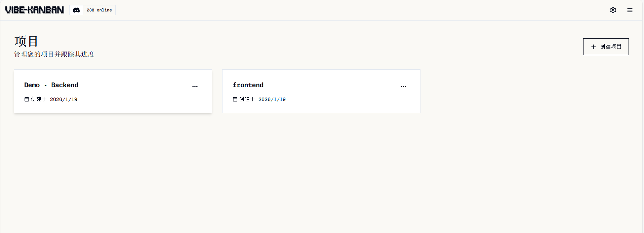This screenshot has height=233, width=644.
Task: Open the hamburger menu icon
Action: tap(630, 10)
